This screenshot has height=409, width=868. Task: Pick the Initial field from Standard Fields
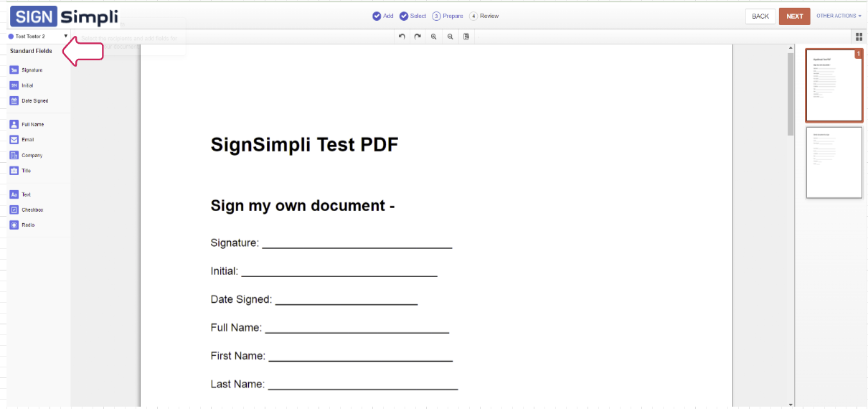pyautogui.click(x=14, y=85)
